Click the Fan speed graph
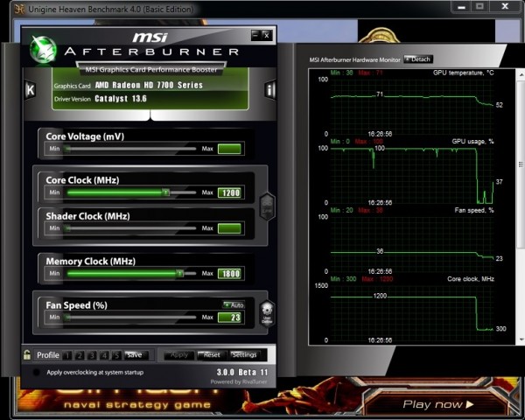The height and width of the screenshot is (420, 525). click(x=412, y=244)
